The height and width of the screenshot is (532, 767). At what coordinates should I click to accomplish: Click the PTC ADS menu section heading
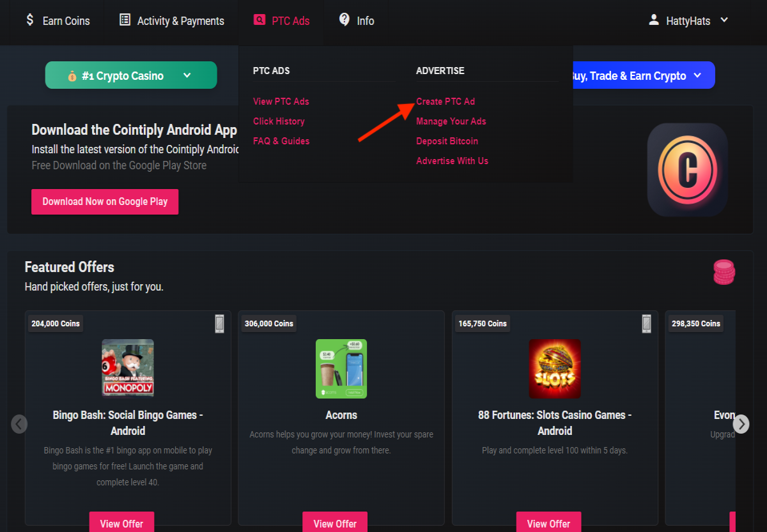(x=272, y=71)
